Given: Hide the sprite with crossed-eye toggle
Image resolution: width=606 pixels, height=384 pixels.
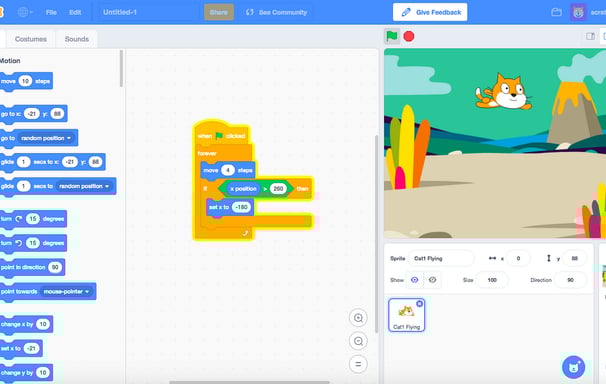Looking at the screenshot, I should pos(432,280).
